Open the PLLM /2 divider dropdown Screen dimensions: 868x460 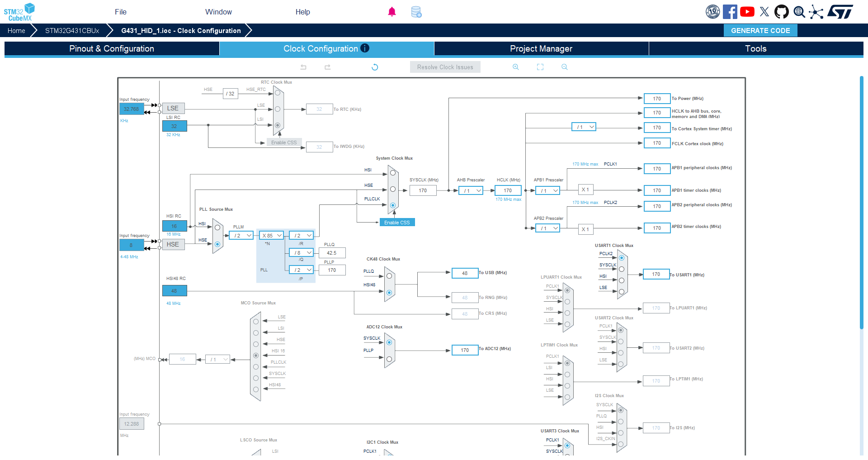point(241,235)
